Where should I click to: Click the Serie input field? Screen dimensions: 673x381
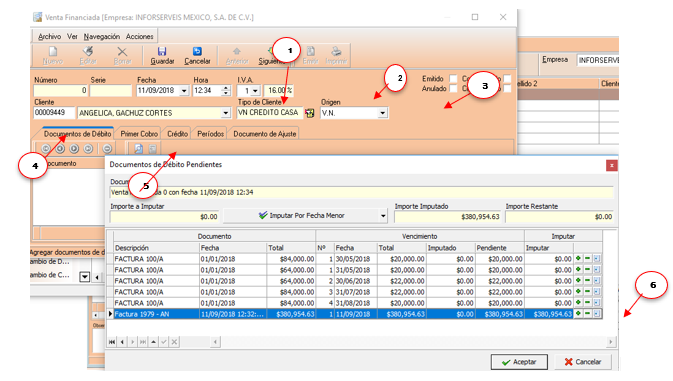pos(110,91)
